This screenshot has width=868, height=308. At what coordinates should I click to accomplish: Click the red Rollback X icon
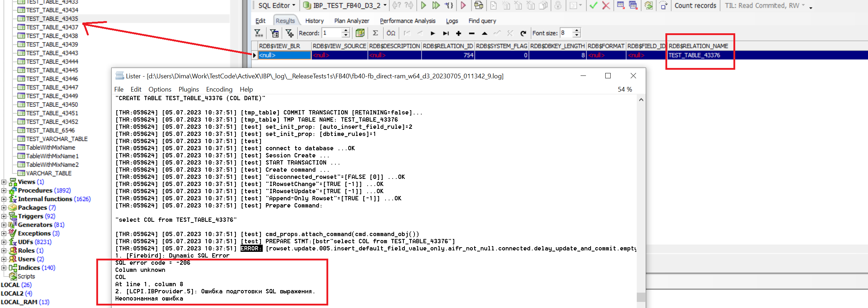(606, 5)
